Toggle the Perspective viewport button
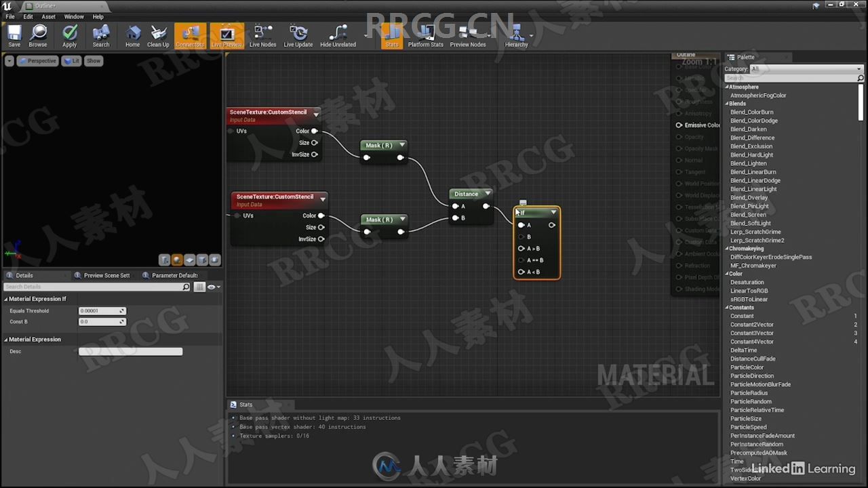868x488 pixels. pos(37,61)
